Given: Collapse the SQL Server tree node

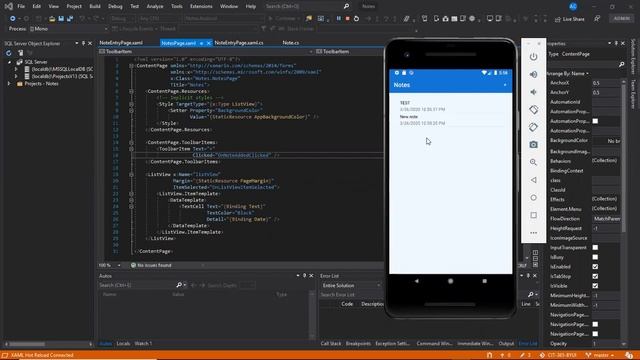Looking at the screenshot, I should coord(9,62).
